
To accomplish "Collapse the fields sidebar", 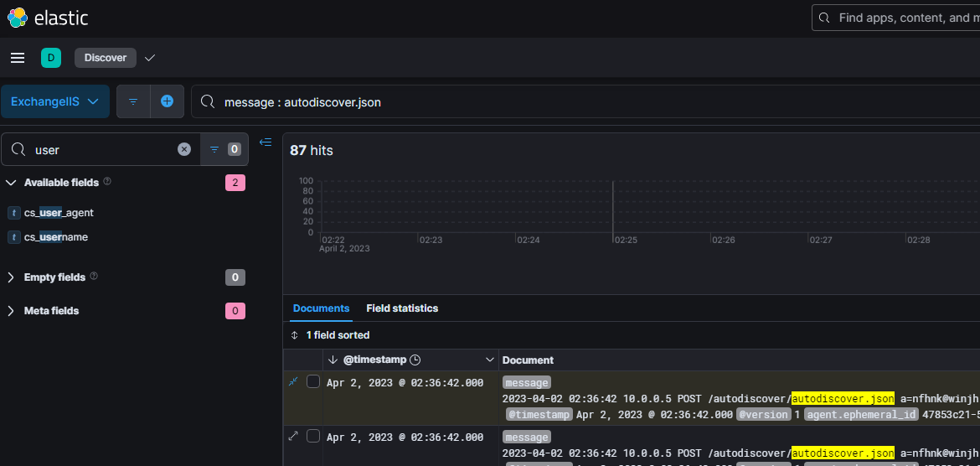I will pyautogui.click(x=266, y=142).
